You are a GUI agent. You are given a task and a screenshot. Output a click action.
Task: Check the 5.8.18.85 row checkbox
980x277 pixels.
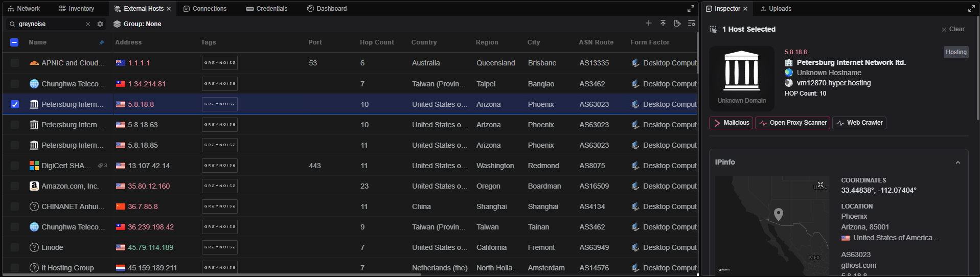pyautogui.click(x=15, y=145)
